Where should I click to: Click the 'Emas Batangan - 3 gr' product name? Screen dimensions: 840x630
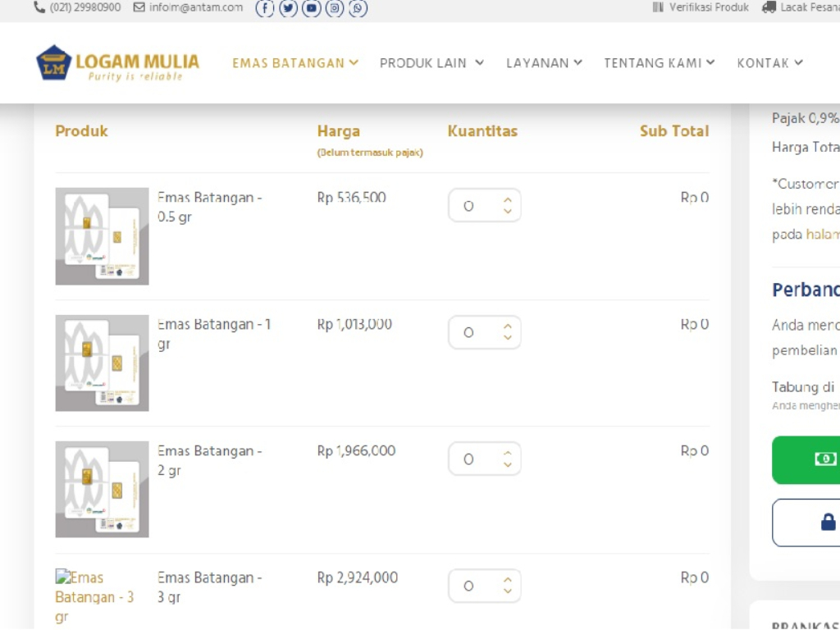point(209,587)
